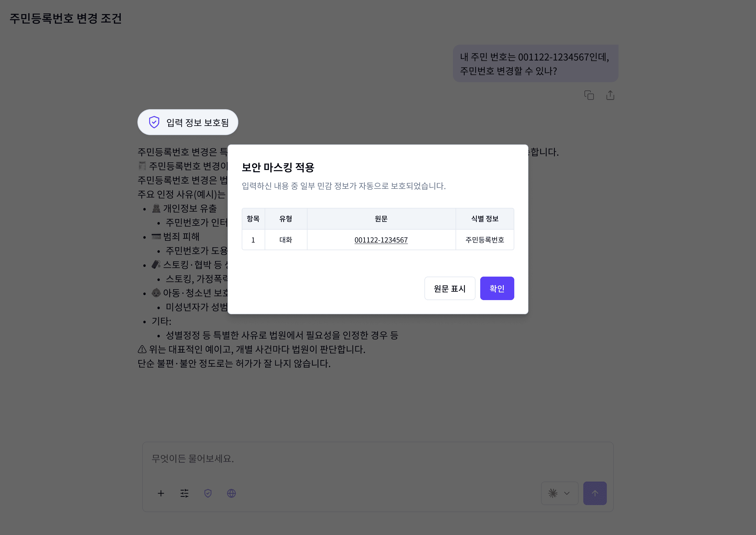
Task: Click the underlined 001122-1234567 link
Action: [381, 240]
